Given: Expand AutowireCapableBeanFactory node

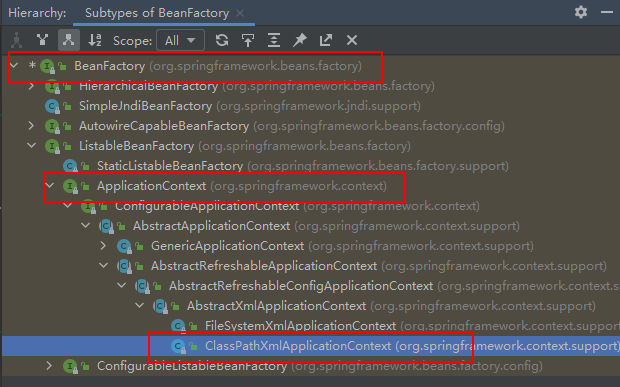Looking at the screenshot, I should 31,126.
